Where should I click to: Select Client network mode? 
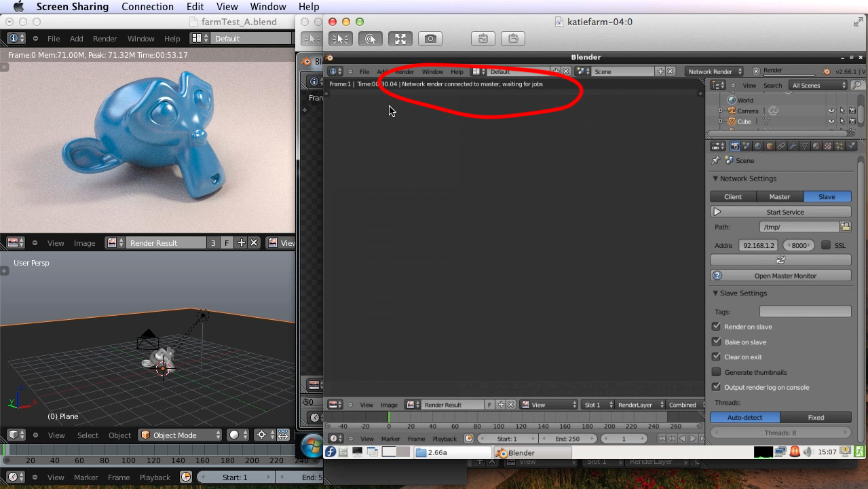[733, 197]
